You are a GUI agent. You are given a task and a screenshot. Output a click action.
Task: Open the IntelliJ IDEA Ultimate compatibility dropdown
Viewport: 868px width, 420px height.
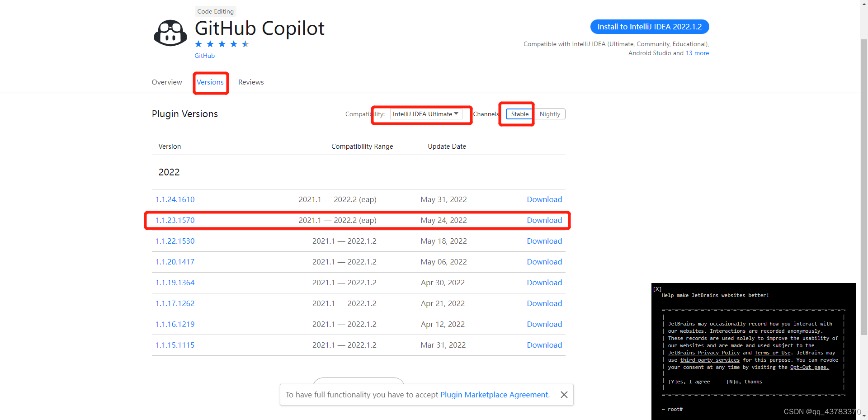(426, 114)
